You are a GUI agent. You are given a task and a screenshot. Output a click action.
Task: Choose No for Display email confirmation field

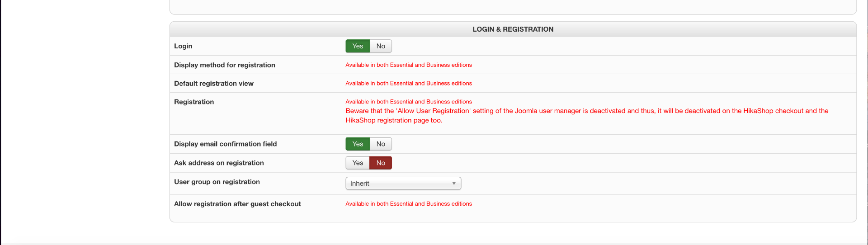[x=381, y=144]
